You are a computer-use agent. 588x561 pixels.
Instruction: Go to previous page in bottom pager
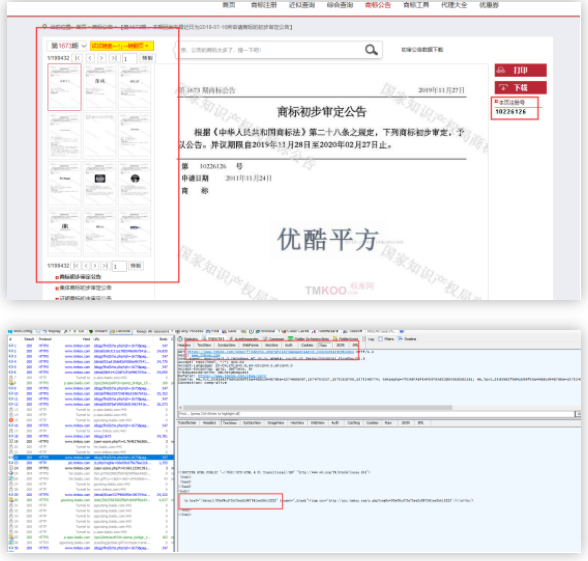pos(86,266)
